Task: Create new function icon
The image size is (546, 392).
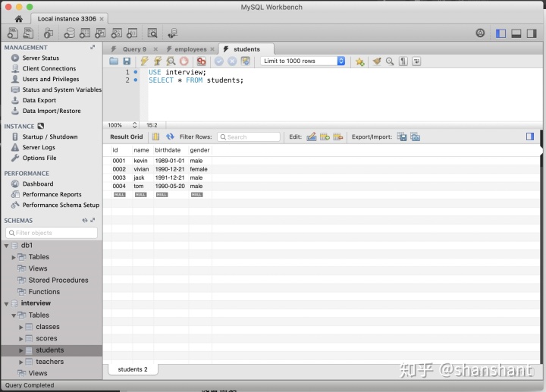Action: coord(132,33)
